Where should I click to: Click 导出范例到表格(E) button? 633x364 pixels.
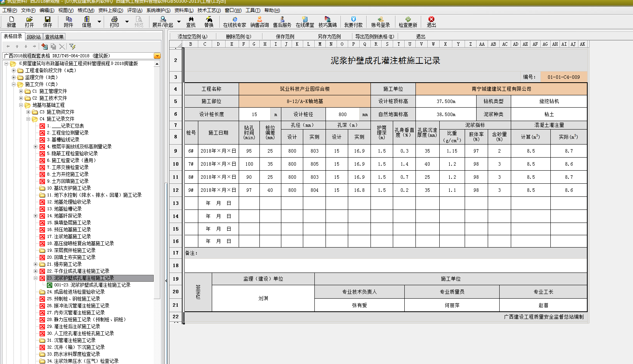(374, 37)
